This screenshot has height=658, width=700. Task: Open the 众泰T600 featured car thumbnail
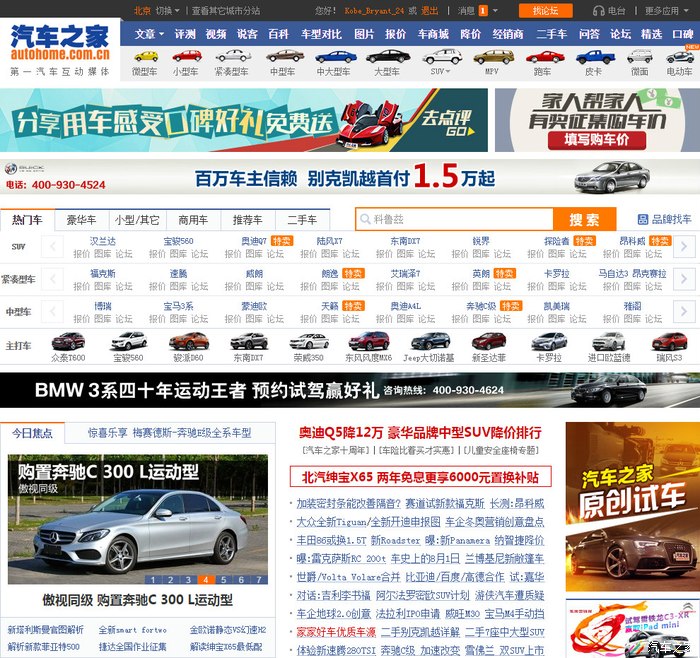tap(68, 345)
